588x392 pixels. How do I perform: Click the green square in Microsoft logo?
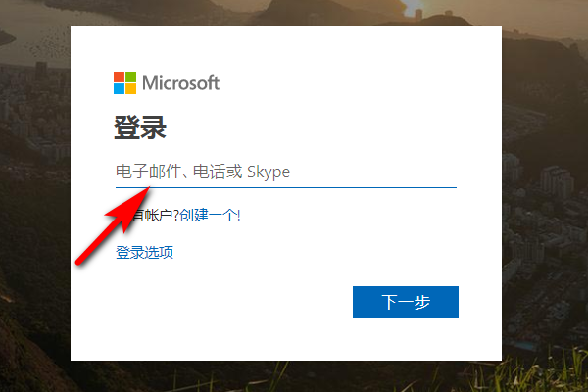[x=131, y=76]
